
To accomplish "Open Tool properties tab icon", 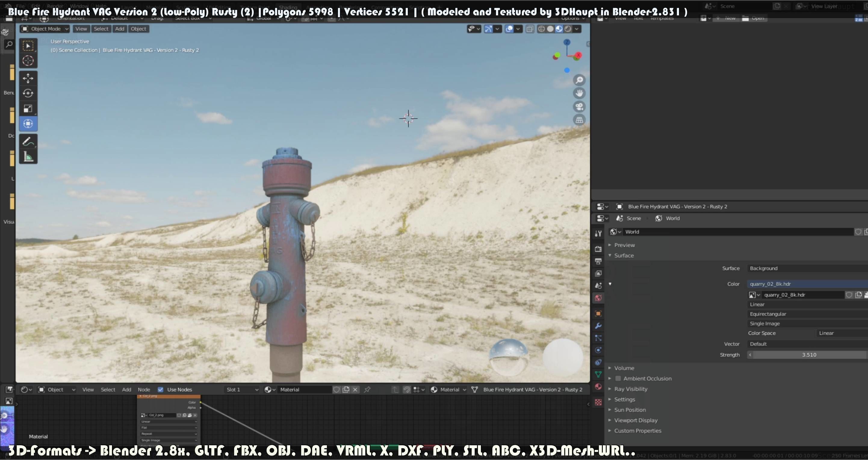I will (x=598, y=234).
